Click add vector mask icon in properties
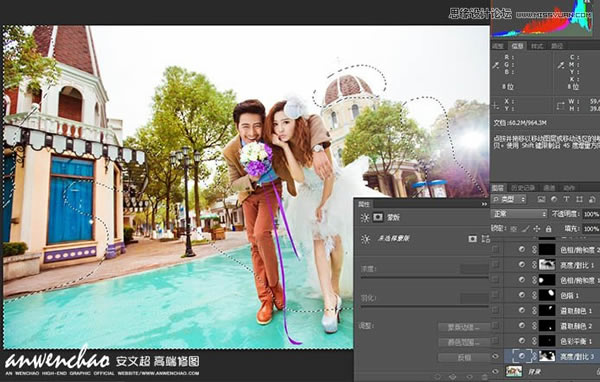 point(486,239)
